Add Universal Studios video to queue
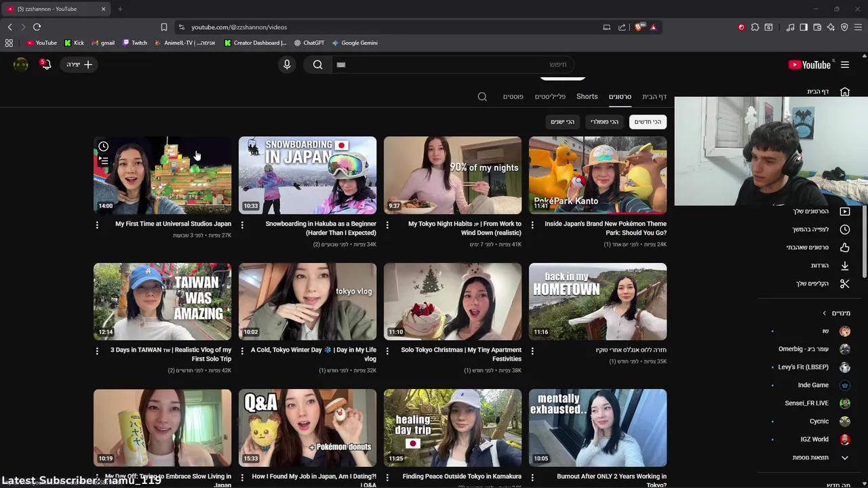This screenshot has width=868, height=488. click(x=103, y=161)
